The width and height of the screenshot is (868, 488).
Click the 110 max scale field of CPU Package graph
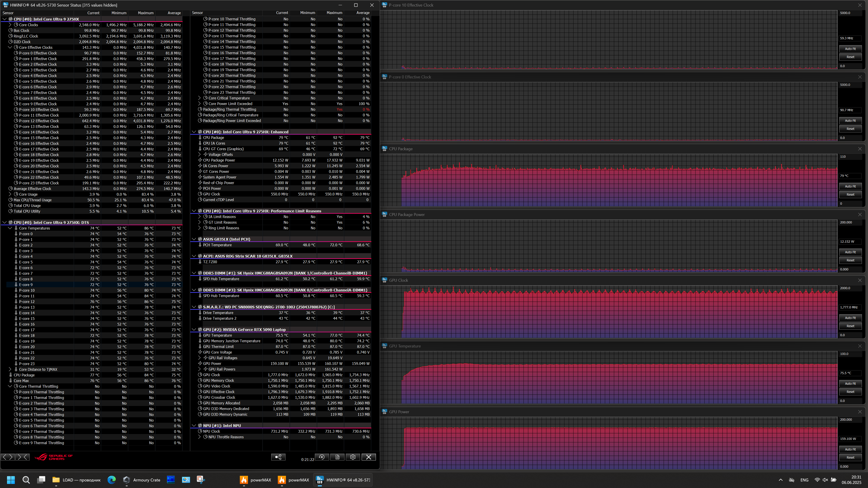(x=850, y=157)
